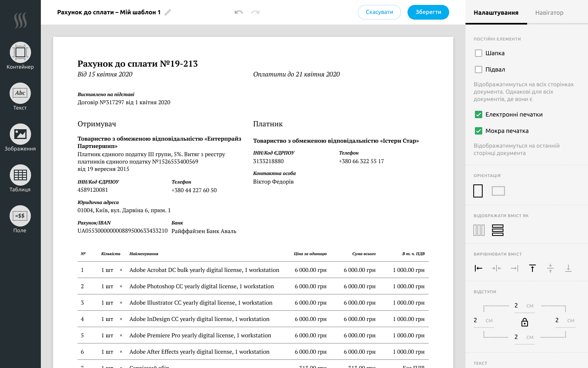The width and height of the screenshot is (588, 368).
Task: Open the Налаштування tab
Action: (x=496, y=13)
